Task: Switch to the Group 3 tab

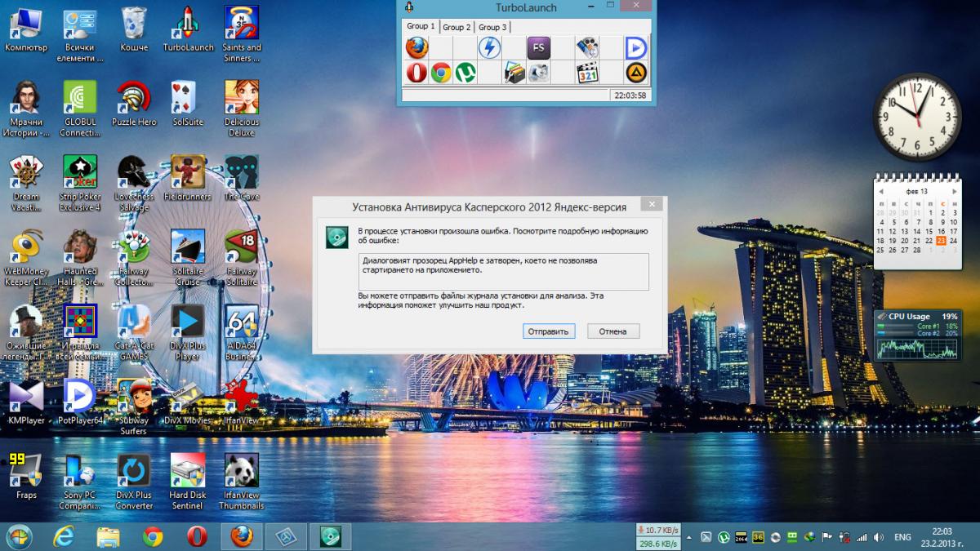Action: [492, 28]
